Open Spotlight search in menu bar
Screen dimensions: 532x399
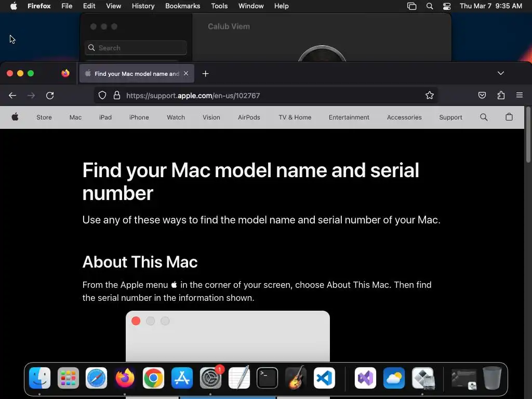430,6
